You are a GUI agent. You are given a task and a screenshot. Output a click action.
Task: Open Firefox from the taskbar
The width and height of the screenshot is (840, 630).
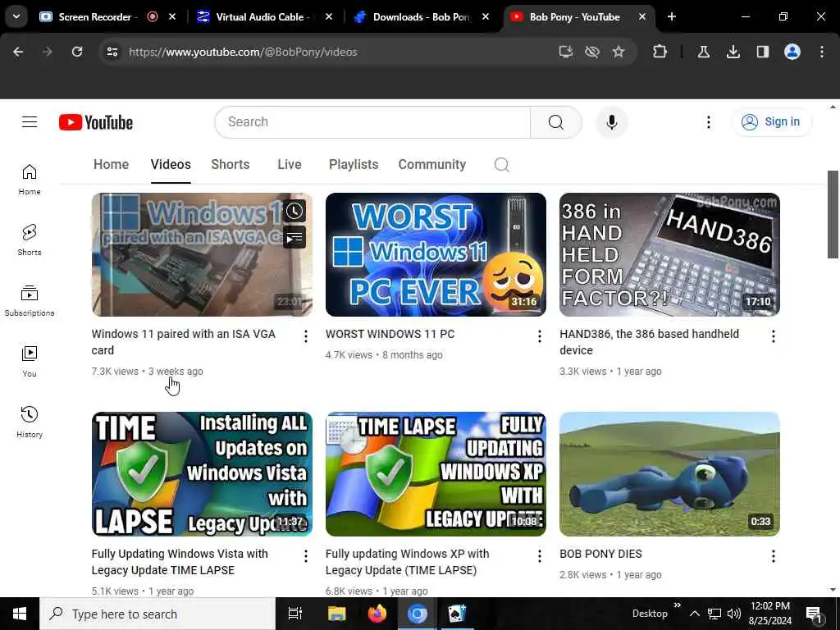pos(377,614)
